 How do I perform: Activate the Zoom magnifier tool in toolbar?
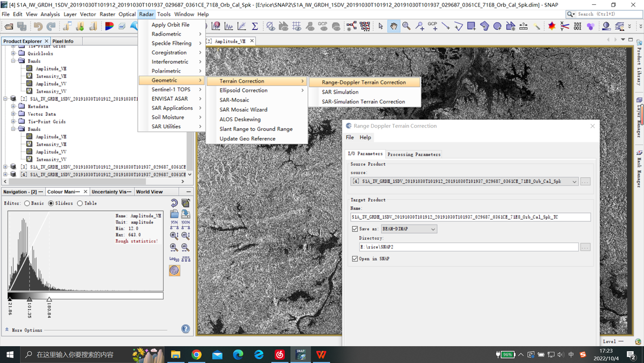click(406, 26)
